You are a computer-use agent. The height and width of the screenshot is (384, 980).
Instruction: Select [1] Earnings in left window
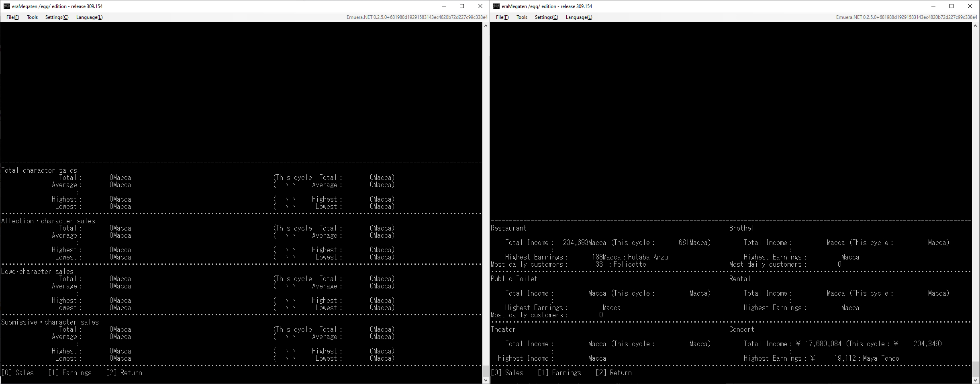[x=70, y=373]
